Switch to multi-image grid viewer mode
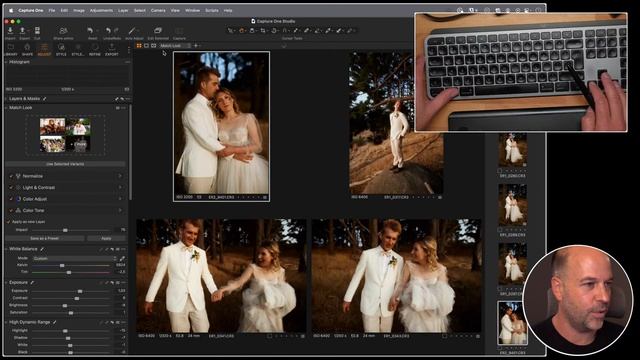This screenshot has height=360, width=640. click(x=139, y=46)
